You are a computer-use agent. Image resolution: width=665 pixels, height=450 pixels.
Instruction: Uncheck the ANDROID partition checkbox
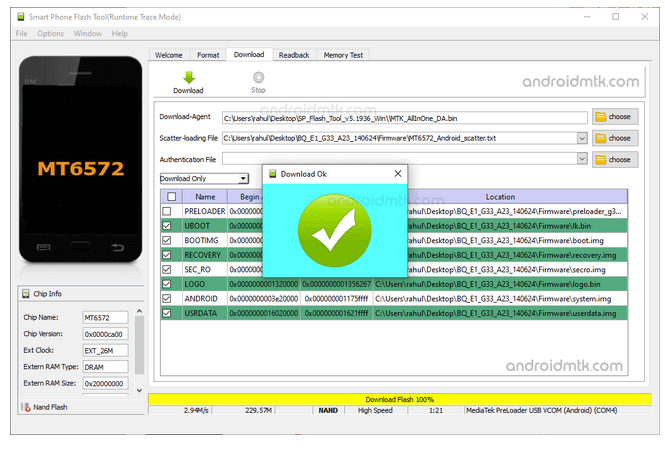(167, 299)
